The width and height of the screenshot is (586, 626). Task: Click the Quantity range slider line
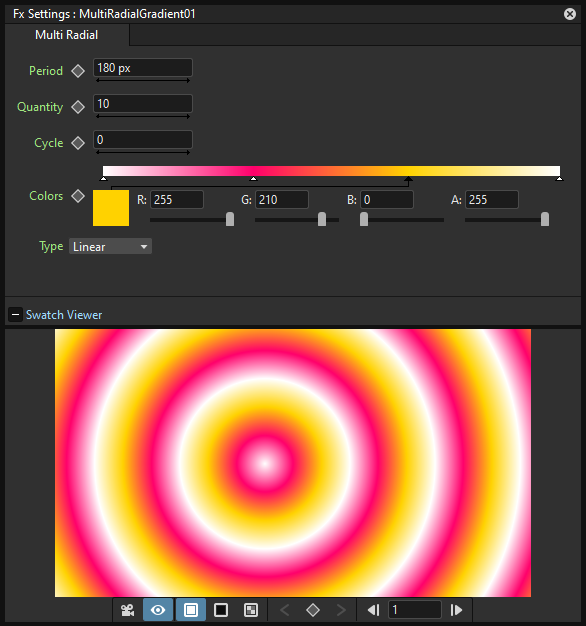point(143,117)
